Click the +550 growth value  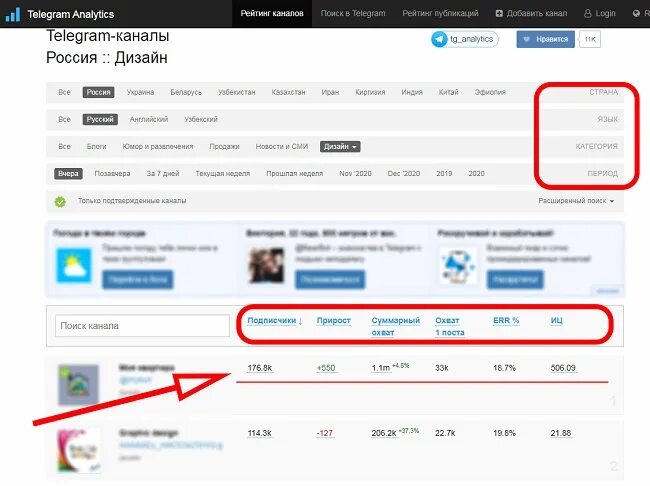point(326,368)
